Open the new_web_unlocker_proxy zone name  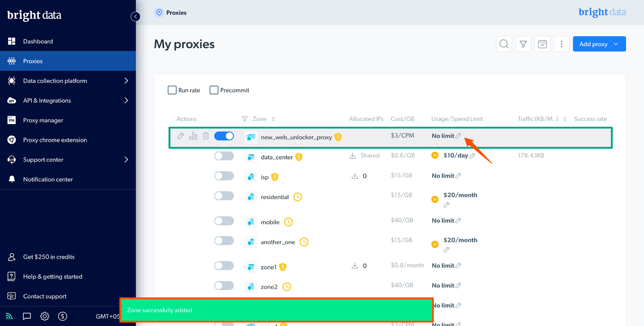click(x=296, y=137)
